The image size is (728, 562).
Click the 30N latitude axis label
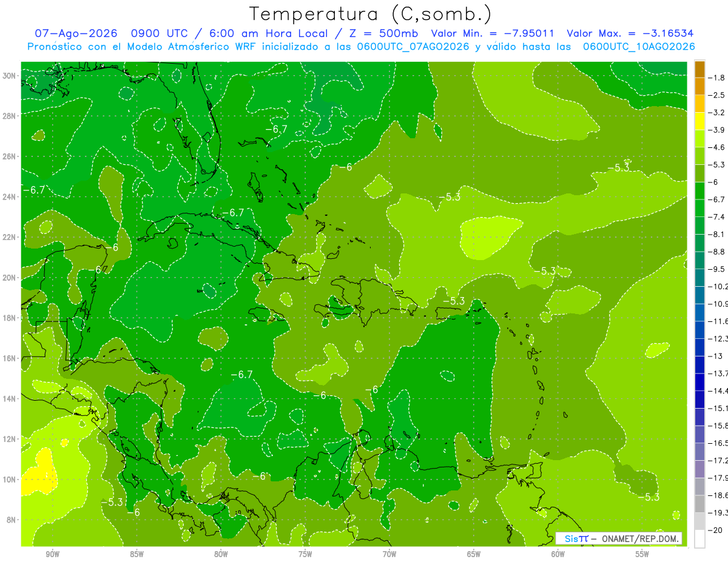click(x=10, y=76)
